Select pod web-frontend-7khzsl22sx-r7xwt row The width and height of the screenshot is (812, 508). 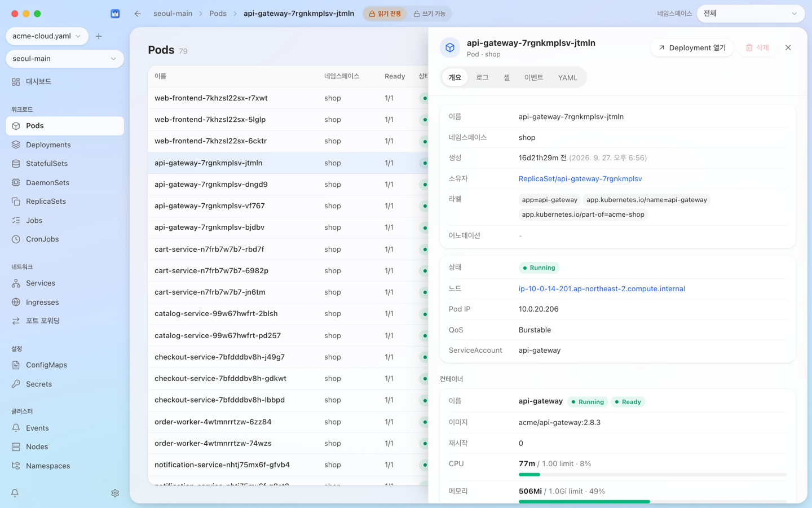click(288, 98)
